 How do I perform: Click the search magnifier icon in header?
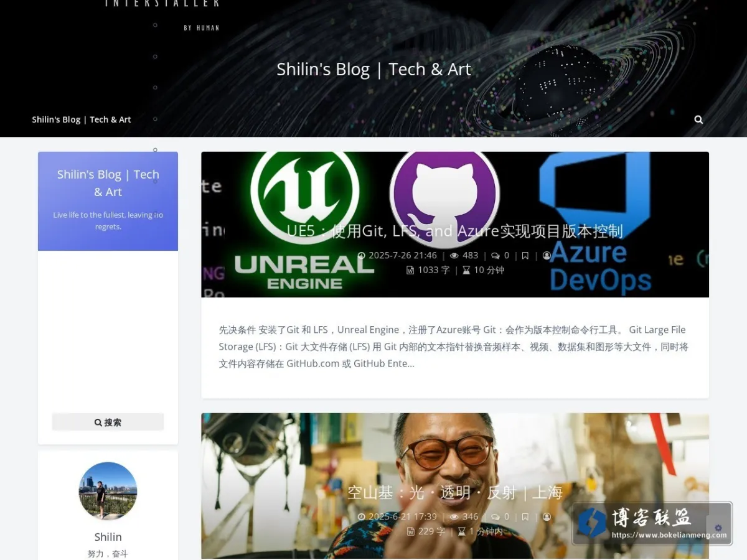[698, 119]
